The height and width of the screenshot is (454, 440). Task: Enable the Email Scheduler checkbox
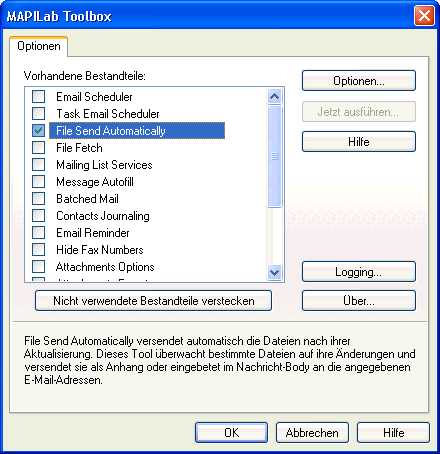pos(38,97)
